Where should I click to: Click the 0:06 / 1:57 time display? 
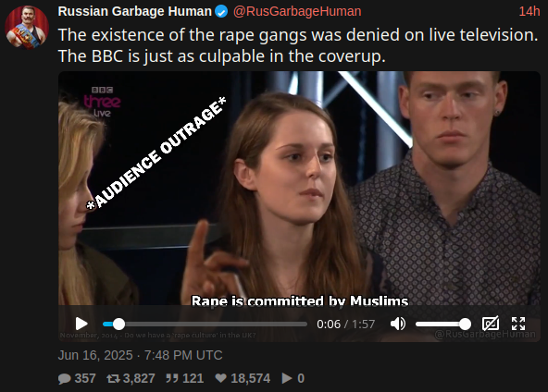[x=345, y=324]
